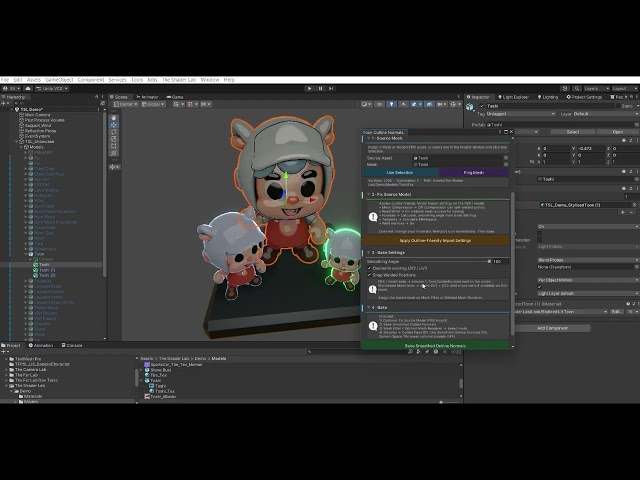Screen dimensions: 640x480
Task: Open the Center pivot dropdown
Action: (126, 104)
